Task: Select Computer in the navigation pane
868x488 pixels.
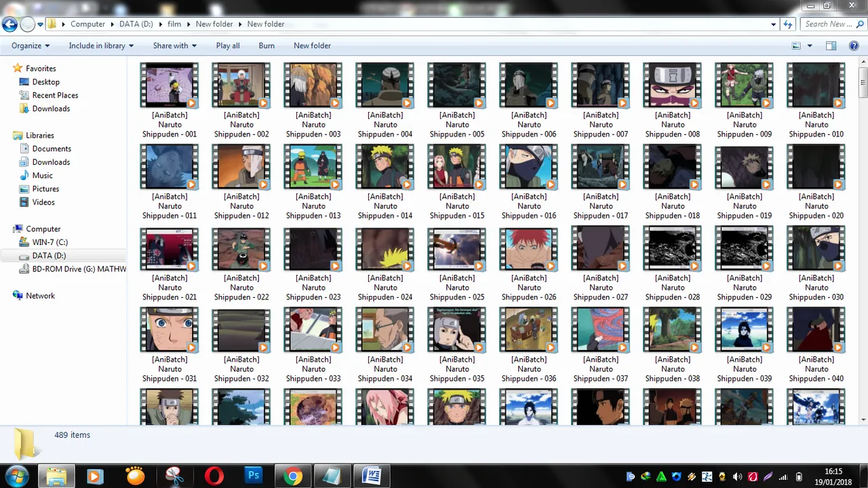Action: click(43, 229)
